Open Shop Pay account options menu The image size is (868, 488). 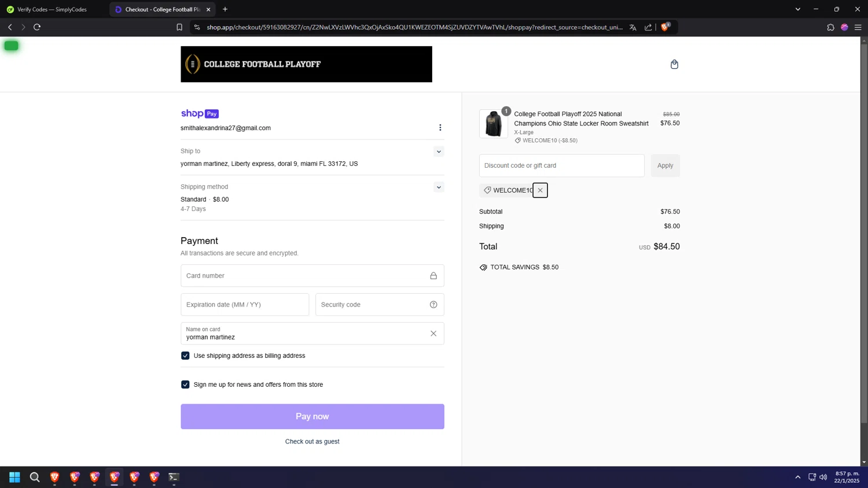[x=440, y=128]
